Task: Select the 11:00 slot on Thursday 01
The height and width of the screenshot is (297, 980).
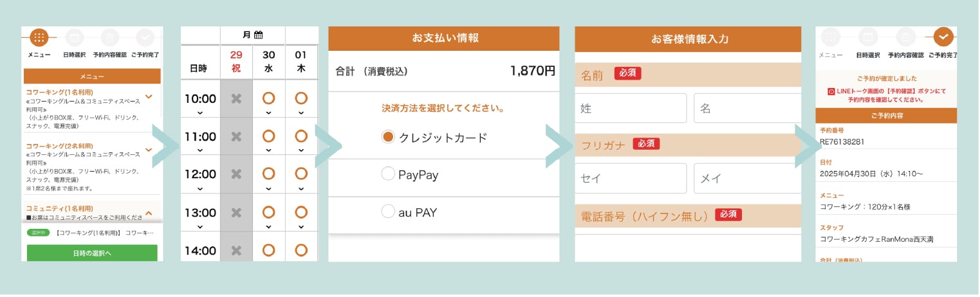Action: coord(301,136)
